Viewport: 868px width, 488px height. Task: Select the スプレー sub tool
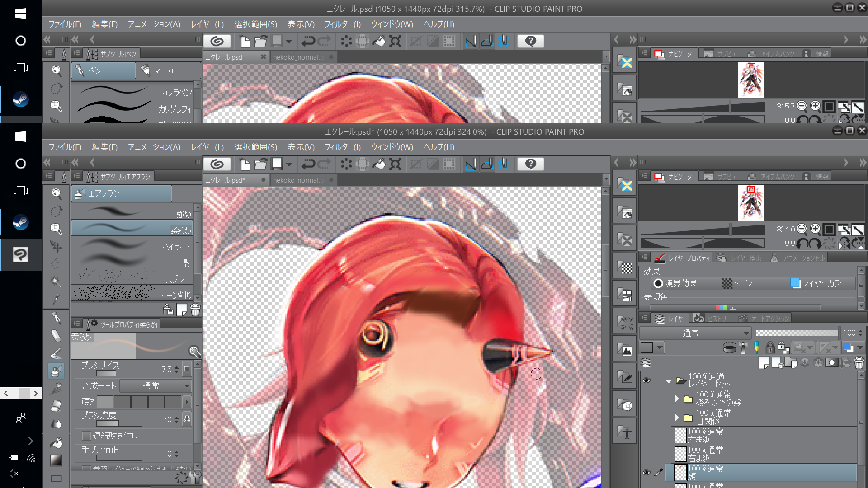pyautogui.click(x=132, y=277)
